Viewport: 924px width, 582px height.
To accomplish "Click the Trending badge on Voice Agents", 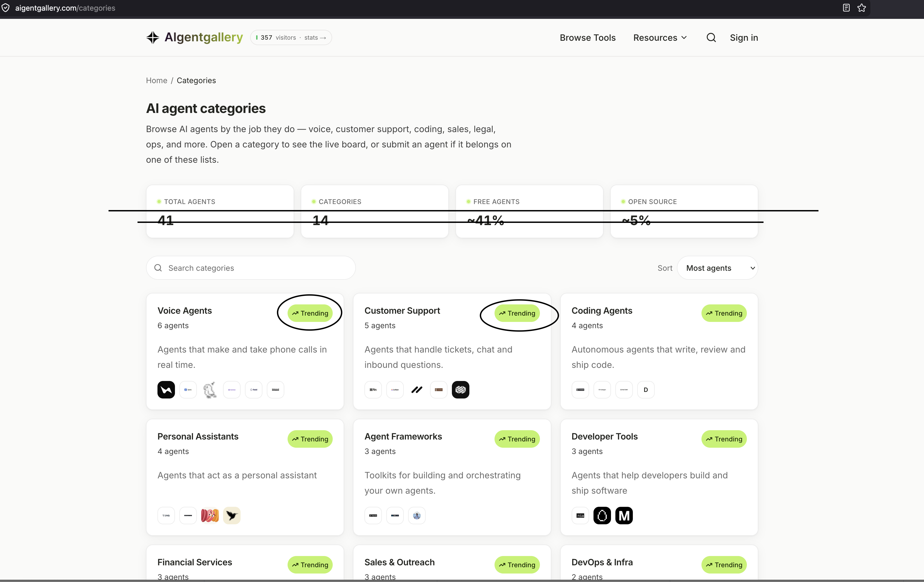I will 310,313.
